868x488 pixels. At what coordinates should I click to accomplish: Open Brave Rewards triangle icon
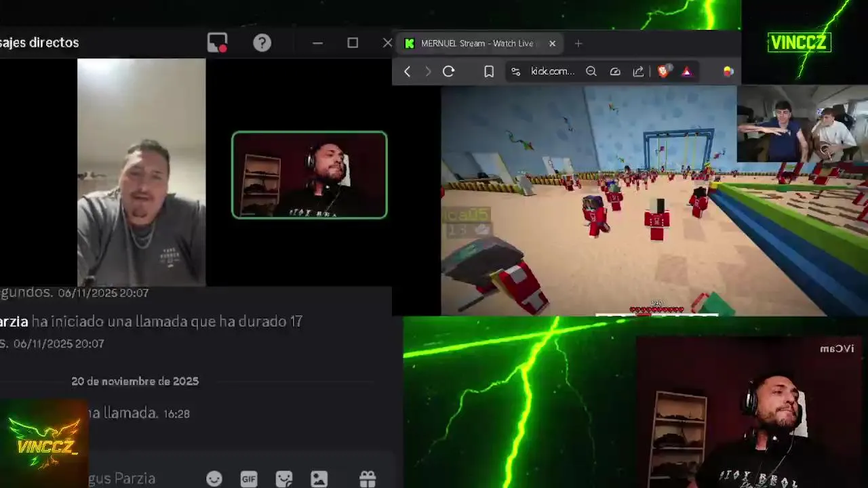coord(687,71)
